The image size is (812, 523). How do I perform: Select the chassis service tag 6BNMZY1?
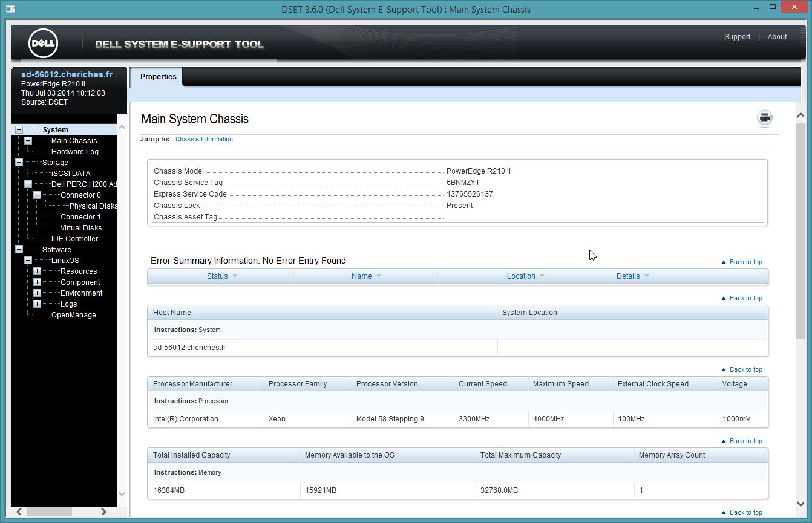click(x=462, y=183)
